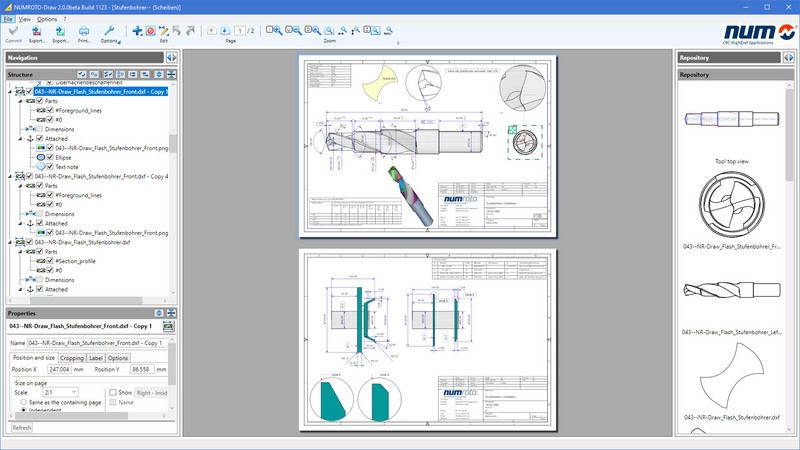This screenshot has height=450, width=800.
Task: Click the red Delete circle icon
Action: 150,32
